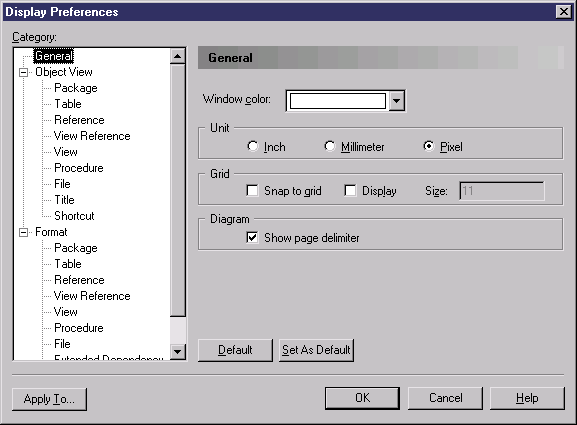Select General in the category tree
The width and height of the screenshot is (577, 425).
tap(54, 56)
